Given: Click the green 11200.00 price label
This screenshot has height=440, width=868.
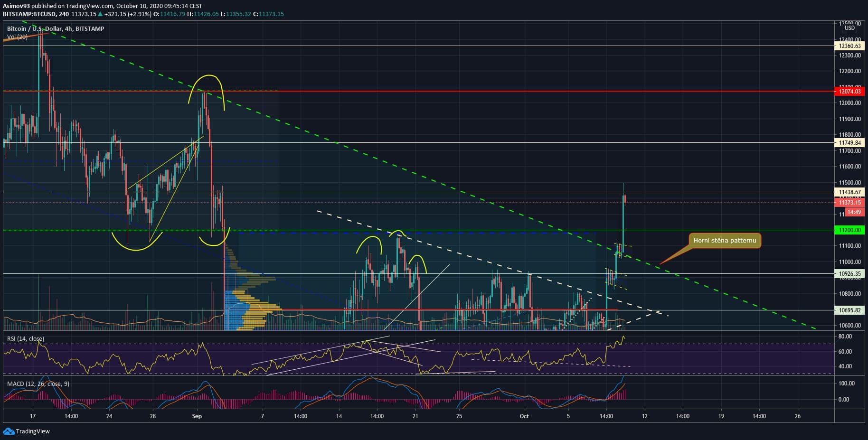Looking at the screenshot, I should (849, 230).
